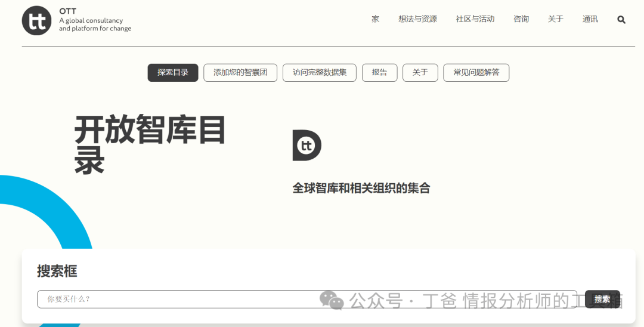This screenshot has height=327, width=644.
Task: Click the 开放智库目录 heading
Action: pyautogui.click(x=150, y=144)
